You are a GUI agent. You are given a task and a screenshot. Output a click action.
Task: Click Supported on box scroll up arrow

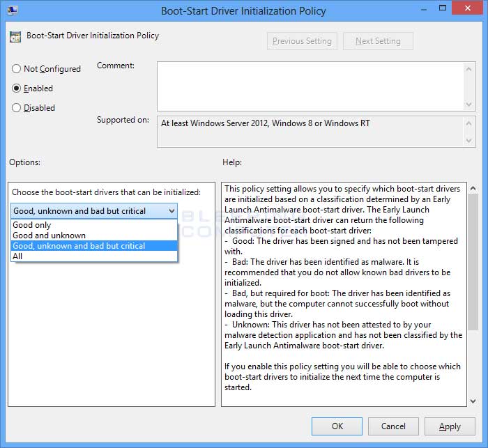(x=469, y=123)
